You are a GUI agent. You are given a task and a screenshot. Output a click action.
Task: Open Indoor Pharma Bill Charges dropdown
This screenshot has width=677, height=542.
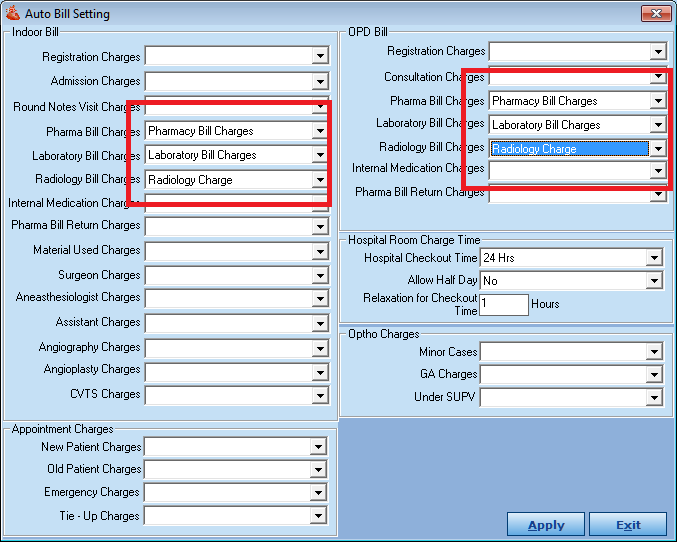(x=320, y=131)
